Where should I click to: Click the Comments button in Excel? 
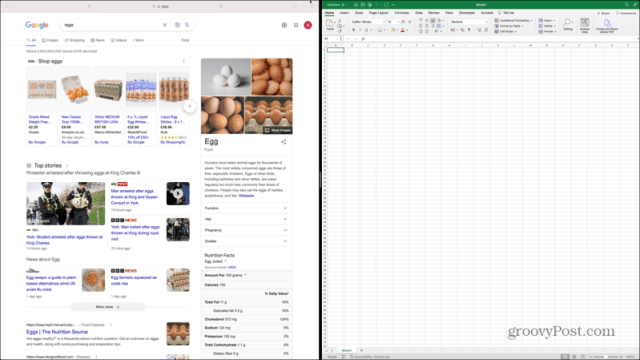click(626, 13)
